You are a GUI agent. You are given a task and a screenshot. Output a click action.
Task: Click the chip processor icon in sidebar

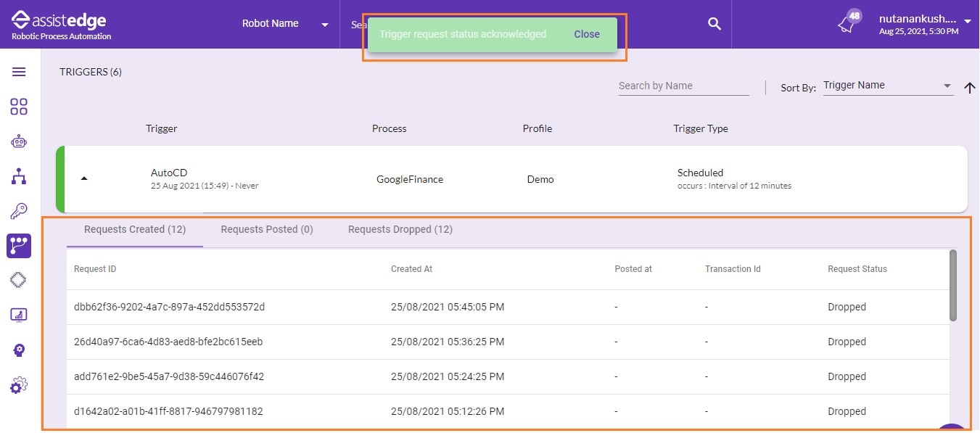point(19,280)
